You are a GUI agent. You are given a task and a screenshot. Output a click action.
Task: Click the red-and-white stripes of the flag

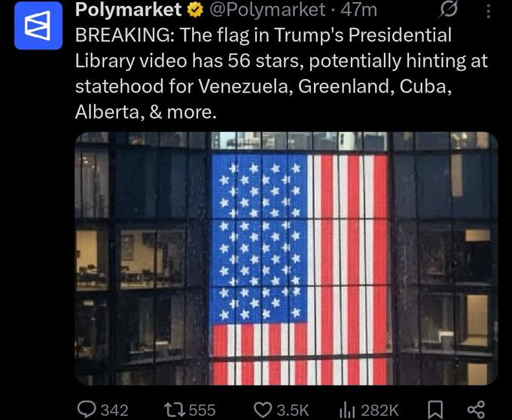coord(350,248)
